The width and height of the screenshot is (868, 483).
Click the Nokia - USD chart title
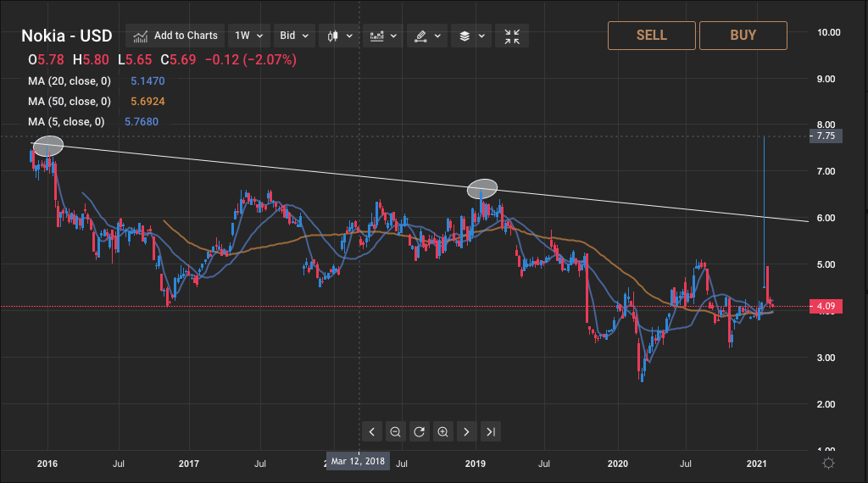66,36
